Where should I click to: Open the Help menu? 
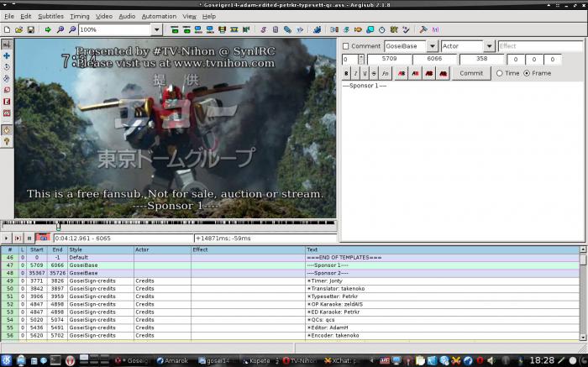(x=209, y=17)
